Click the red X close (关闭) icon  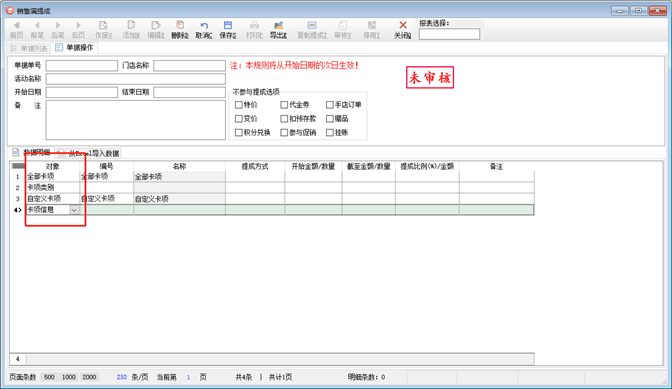(402, 25)
